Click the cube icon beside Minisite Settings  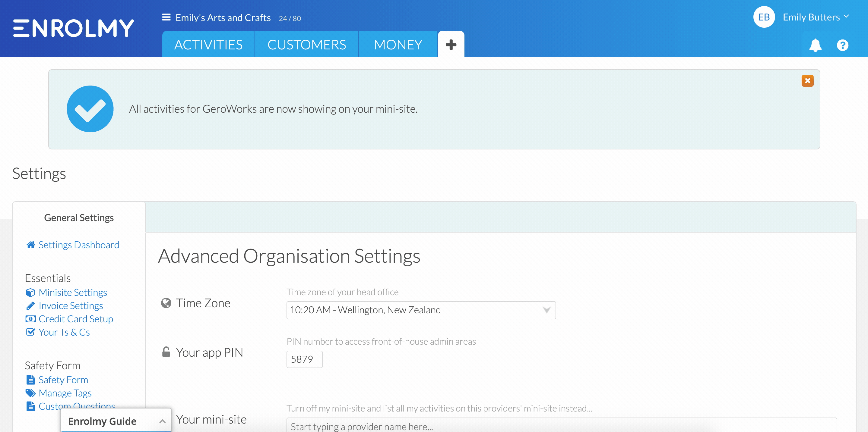[30, 293]
